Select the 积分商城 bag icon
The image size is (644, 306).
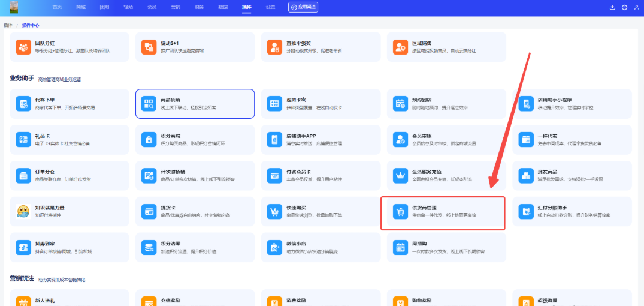point(149,140)
